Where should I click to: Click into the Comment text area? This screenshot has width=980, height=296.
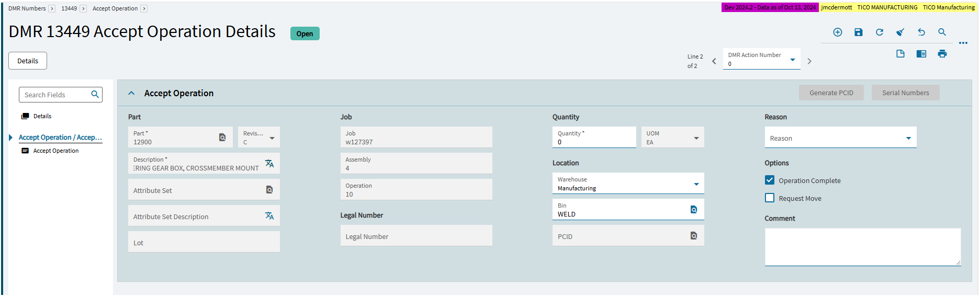coord(862,246)
